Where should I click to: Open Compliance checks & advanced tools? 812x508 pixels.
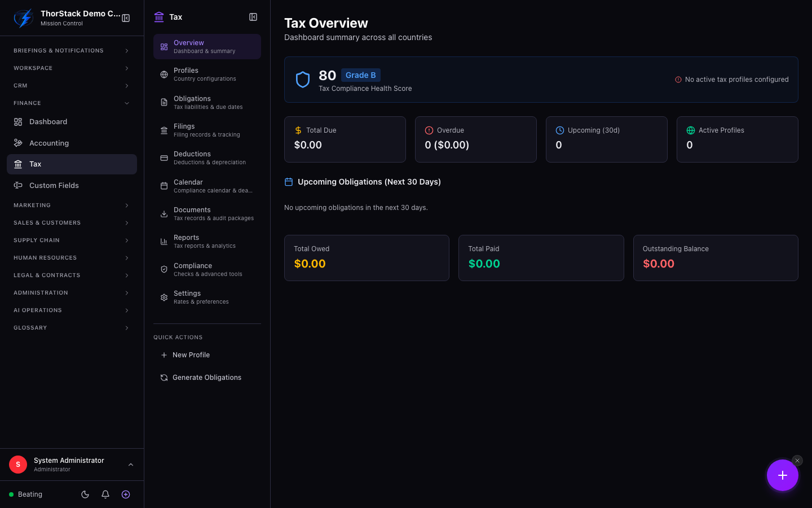click(207, 269)
